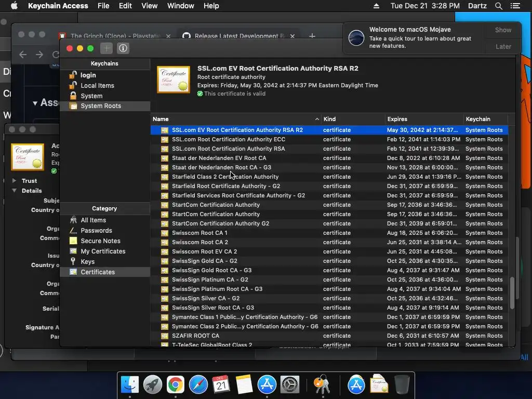Select SwissSign Platinum Root CA - G3 row
Image resolution: width=532 pixels, height=399 pixels.
[x=329, y=289]
